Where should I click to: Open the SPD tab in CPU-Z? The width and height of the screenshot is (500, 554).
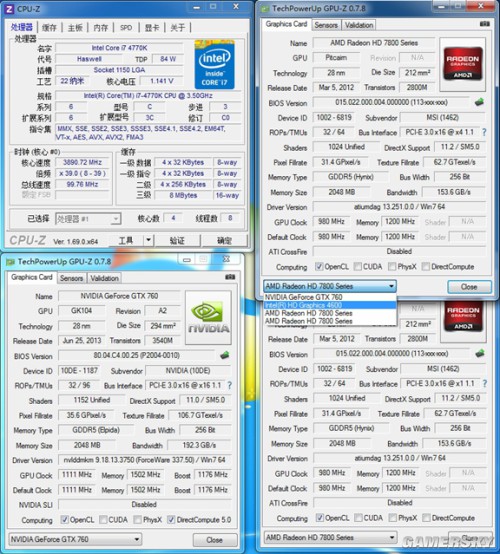pyautogui.click(x=126, y=28)
